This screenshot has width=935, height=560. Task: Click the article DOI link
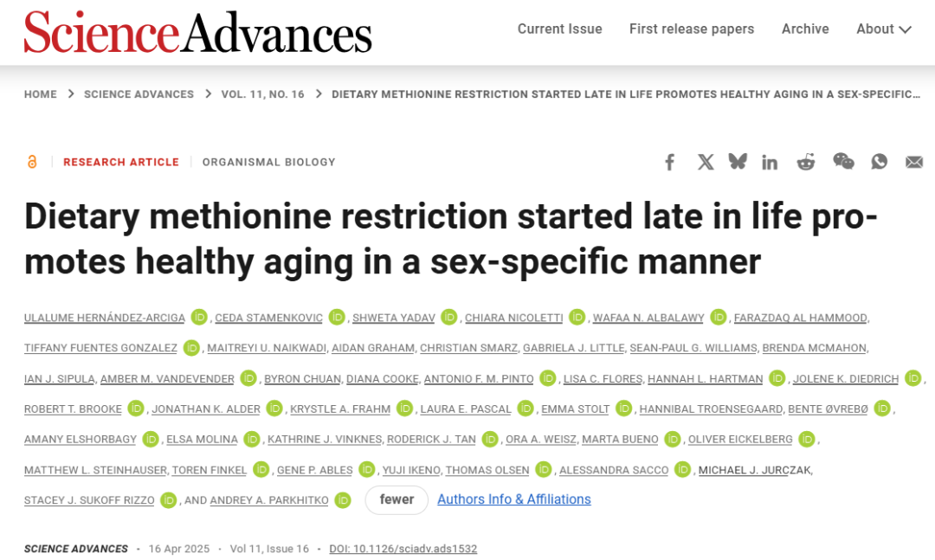(403, 549)
